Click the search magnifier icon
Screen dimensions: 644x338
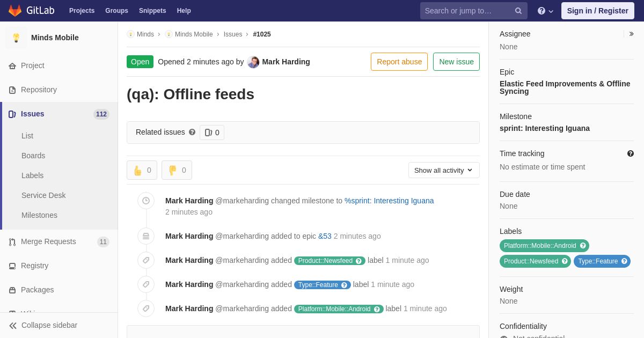[x=518, y=11]
